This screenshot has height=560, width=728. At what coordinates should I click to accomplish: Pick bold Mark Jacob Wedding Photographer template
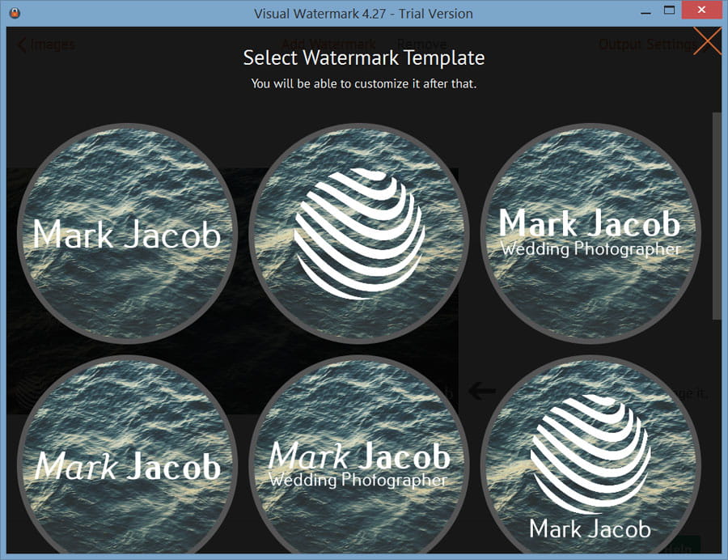[590, 233]
